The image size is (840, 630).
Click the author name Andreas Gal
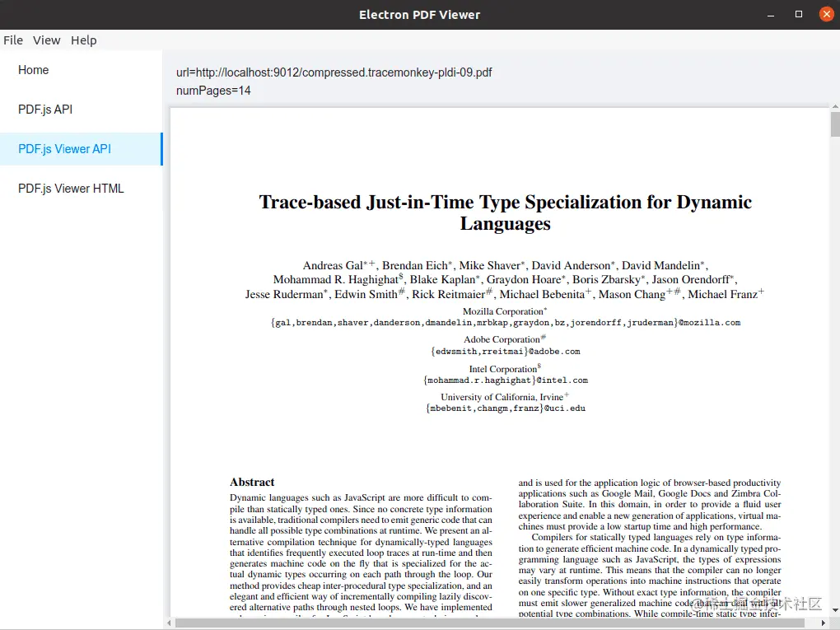coord(333,266)
